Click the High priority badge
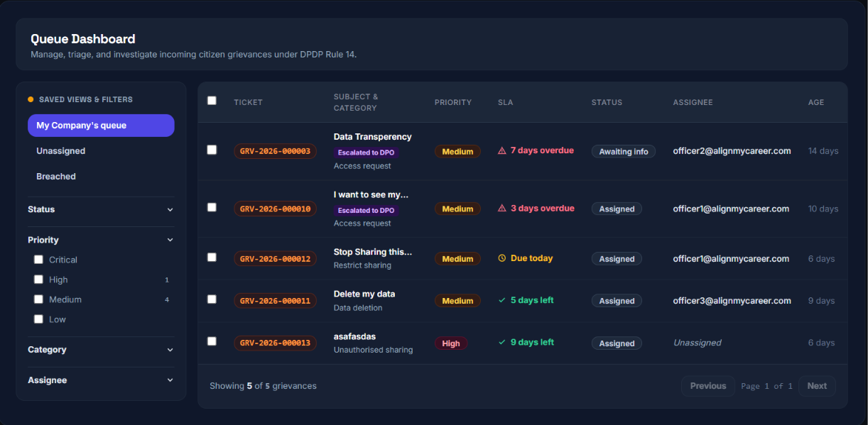 click(x=451, y=343)
